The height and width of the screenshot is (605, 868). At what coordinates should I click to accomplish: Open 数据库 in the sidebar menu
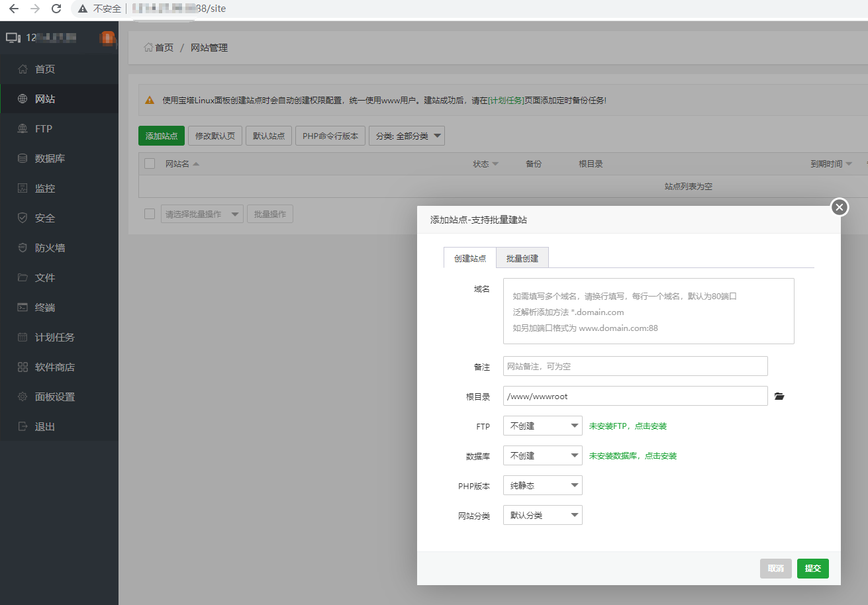(59, 158)
